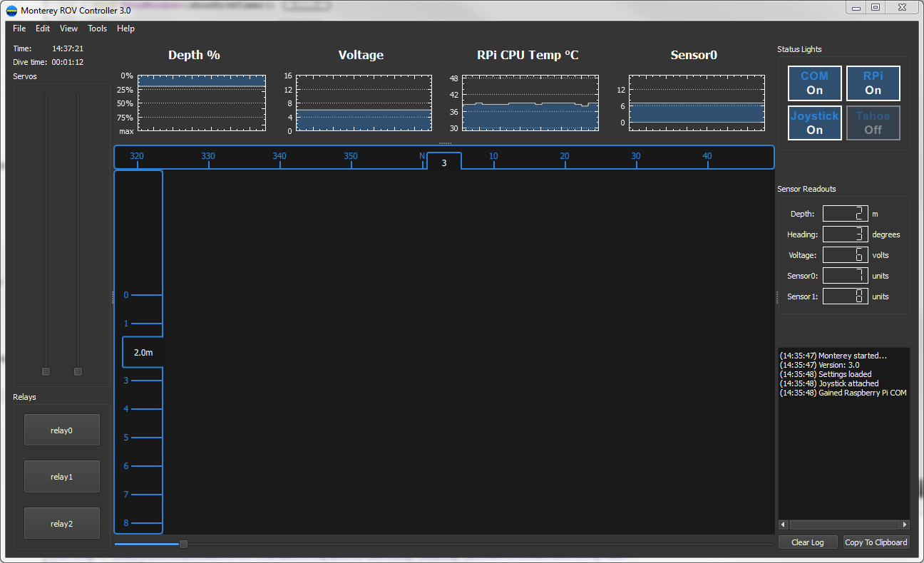Image resolution: width=924 pixels, height=563 pixels.
Task: Click the log scrollbar right arrow
Action: [x=905, y=525]
